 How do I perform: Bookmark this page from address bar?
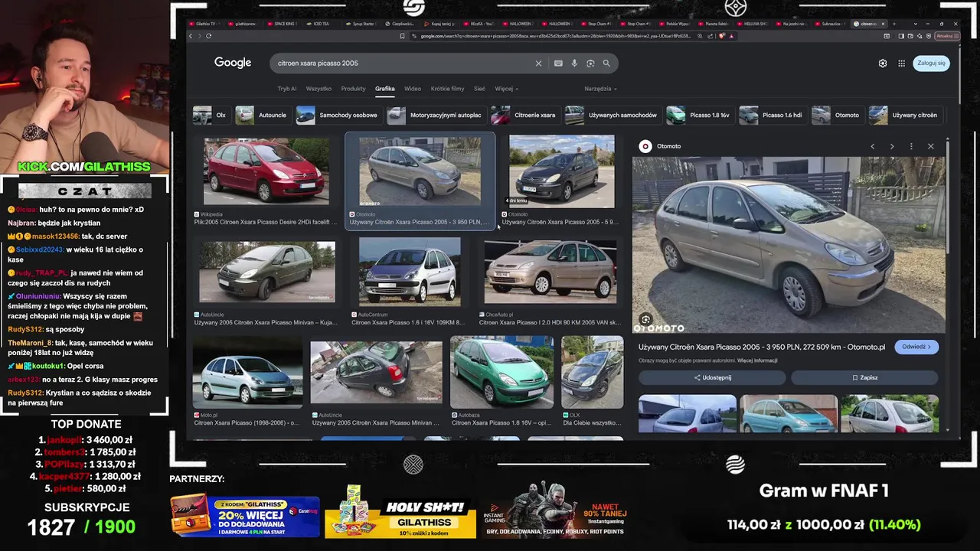click(x=402, y=36)
